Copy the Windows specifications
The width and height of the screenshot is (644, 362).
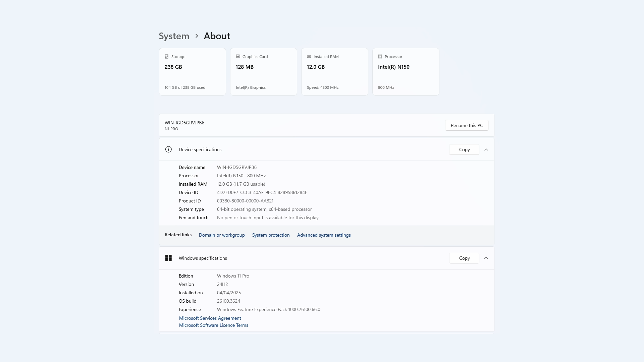click(464, 258)
